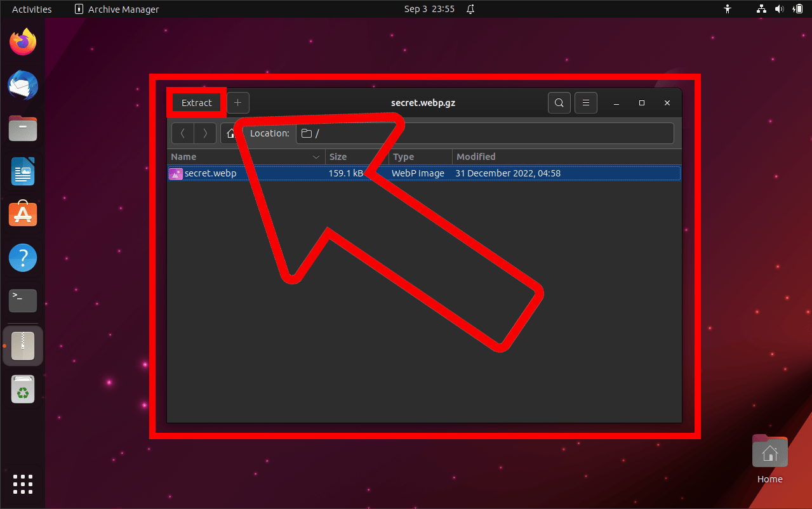Click the home icon in the location bar
This screenshot has width=812, height=509.
point(230,133)
